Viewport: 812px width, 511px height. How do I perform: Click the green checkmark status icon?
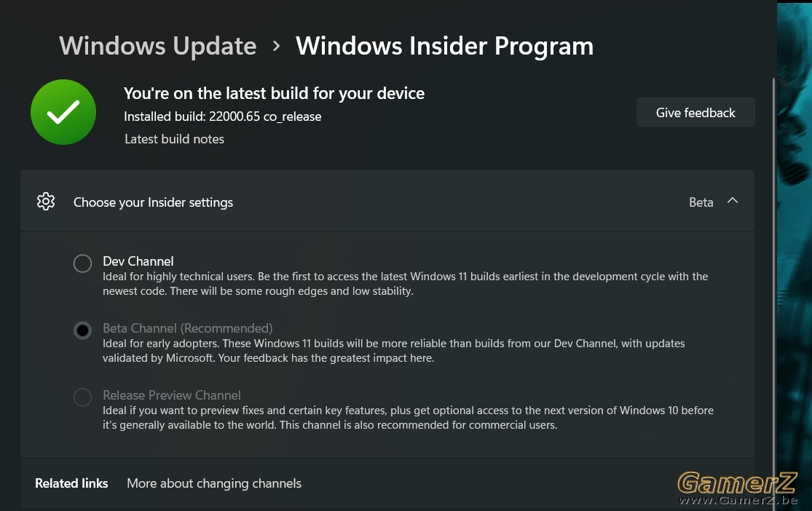63,112
